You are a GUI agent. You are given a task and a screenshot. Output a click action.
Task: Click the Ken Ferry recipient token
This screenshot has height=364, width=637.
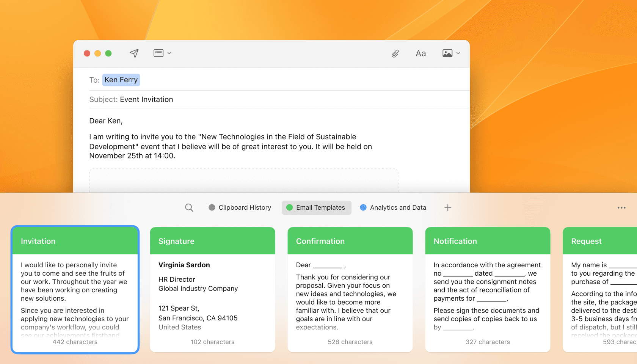coord(121,80)
